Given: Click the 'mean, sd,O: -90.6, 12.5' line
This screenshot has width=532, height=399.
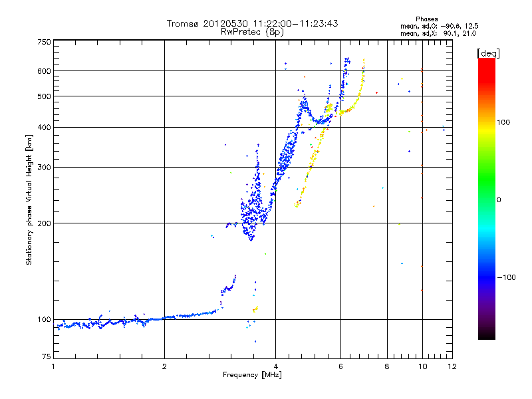Looking at the screenshot, I should (440, 26).
